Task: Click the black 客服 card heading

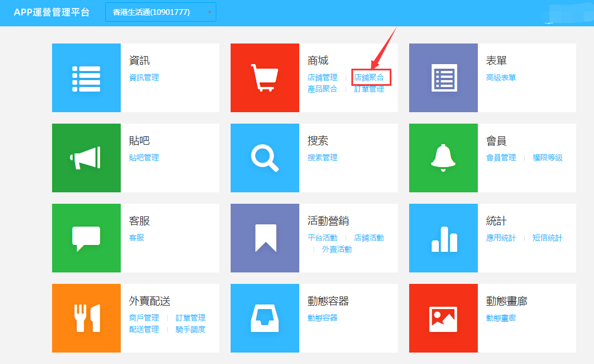Action: (x=140, y=221)
